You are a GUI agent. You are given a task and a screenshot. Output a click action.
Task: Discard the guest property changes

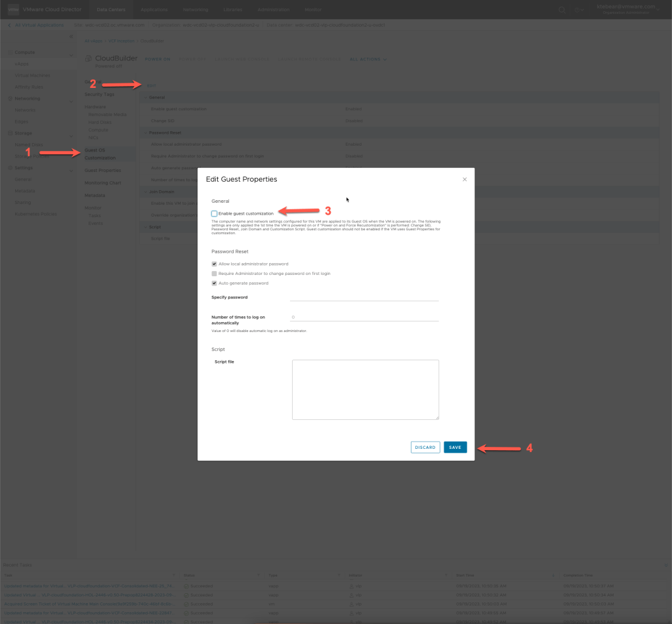coord(425,447)
